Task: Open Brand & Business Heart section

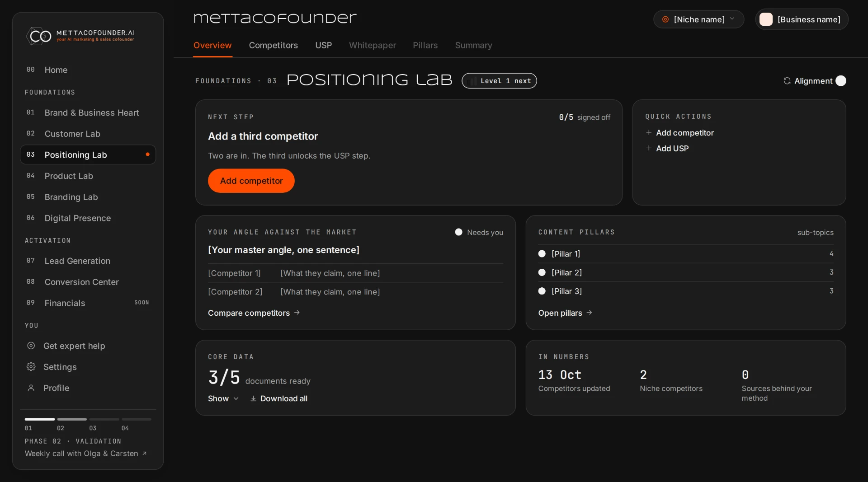Action: click(x=88, y=112)
